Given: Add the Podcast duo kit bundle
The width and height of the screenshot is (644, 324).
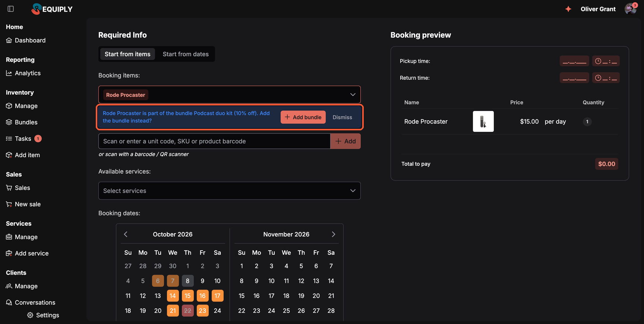Looking at the screenshot, I should coord(303,117).
